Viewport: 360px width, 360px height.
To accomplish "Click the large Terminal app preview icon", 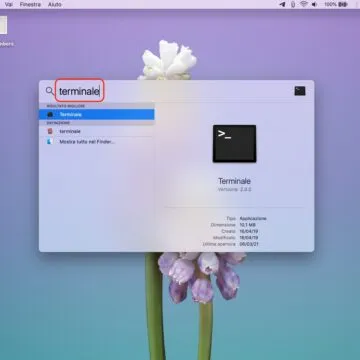I will click(235, 144).
